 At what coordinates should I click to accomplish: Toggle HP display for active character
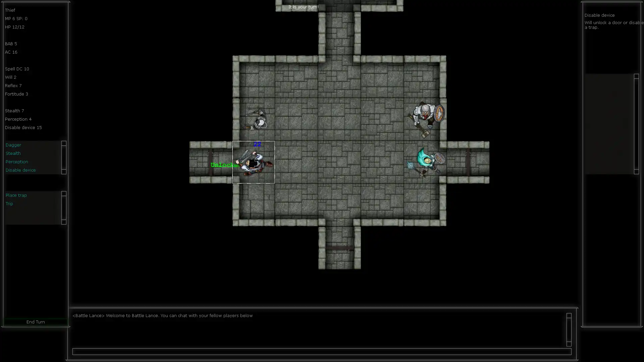(x=15, y=27)
